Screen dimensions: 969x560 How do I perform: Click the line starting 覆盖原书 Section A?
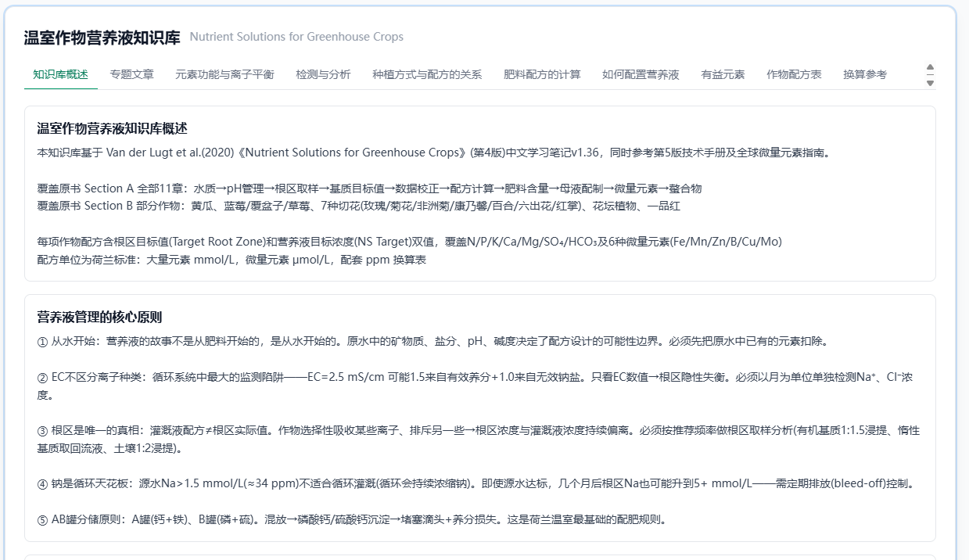[x=369, y=188]
